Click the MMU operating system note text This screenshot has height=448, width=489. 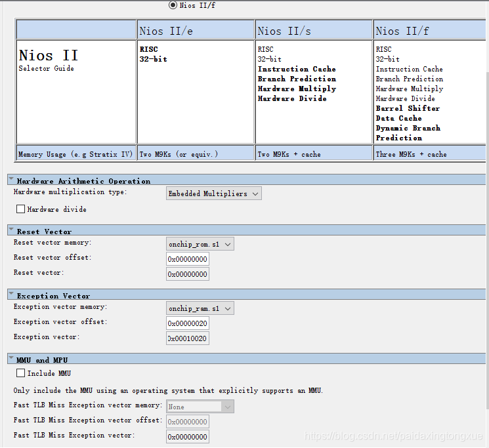pos(168,390)
